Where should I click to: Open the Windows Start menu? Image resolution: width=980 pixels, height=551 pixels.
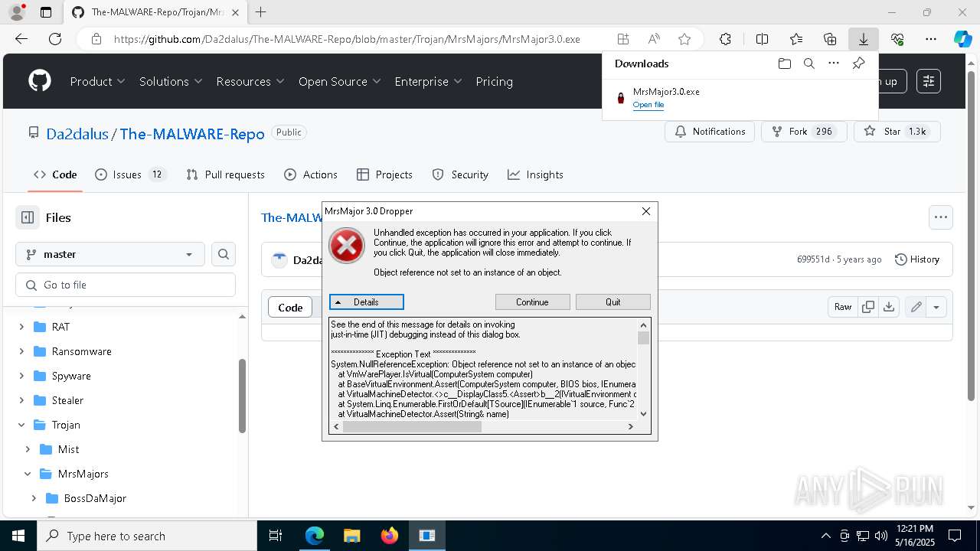tap(18, 536)
